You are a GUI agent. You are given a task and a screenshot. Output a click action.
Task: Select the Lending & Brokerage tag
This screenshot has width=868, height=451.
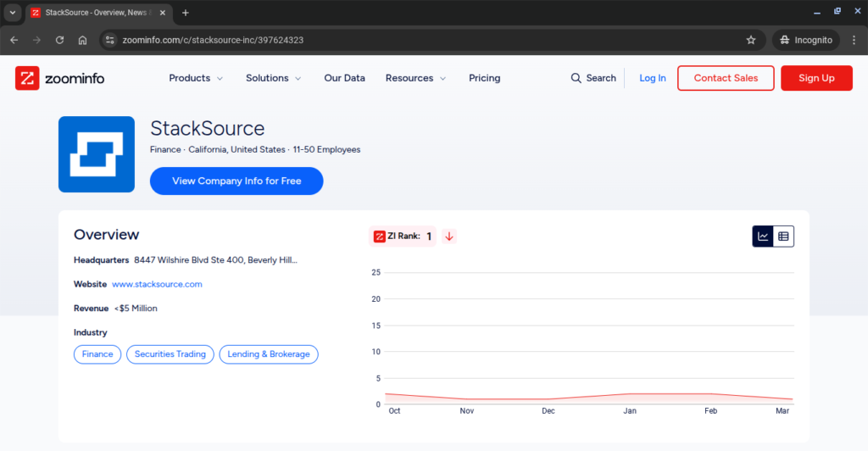(269, 354)
